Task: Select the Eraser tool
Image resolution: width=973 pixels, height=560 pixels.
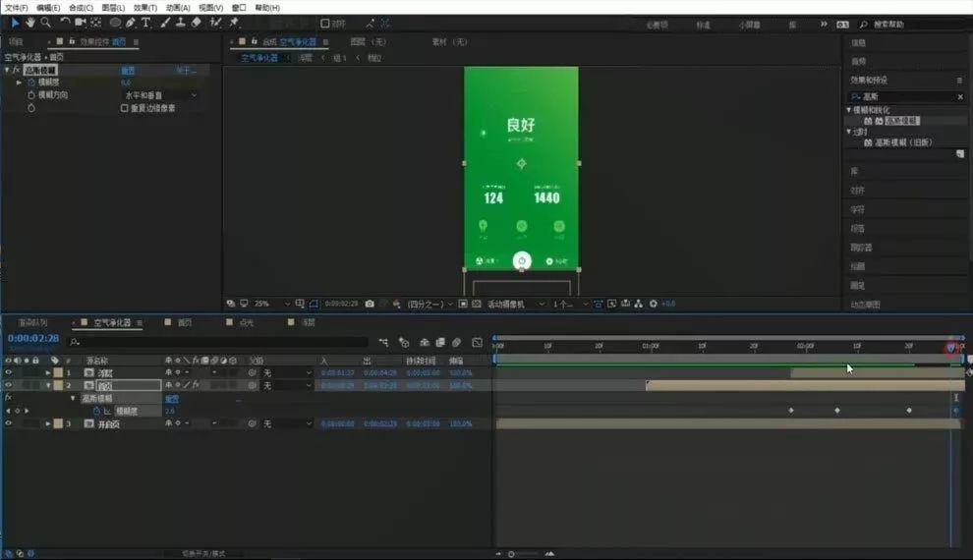Action: click(x=197, y=23)
